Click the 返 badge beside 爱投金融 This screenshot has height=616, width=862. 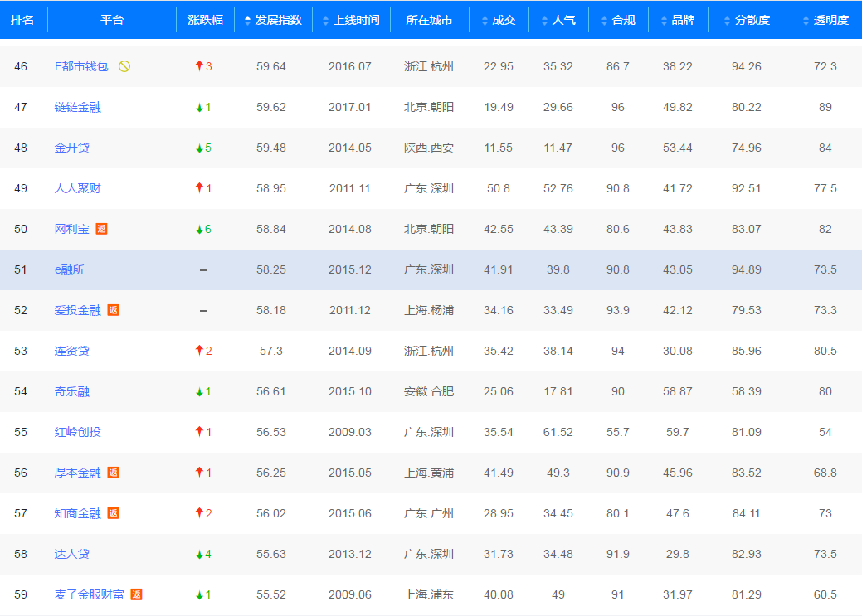tap(113, 310)
